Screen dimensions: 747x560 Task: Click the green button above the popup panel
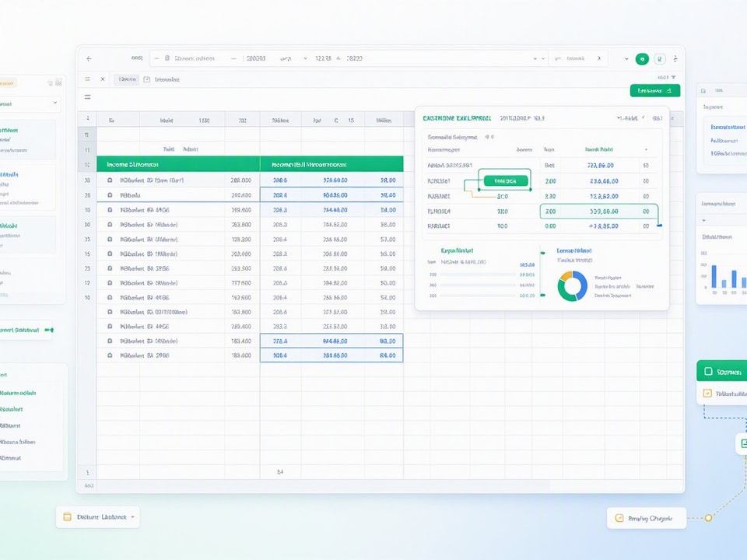(x=654, y=90)
